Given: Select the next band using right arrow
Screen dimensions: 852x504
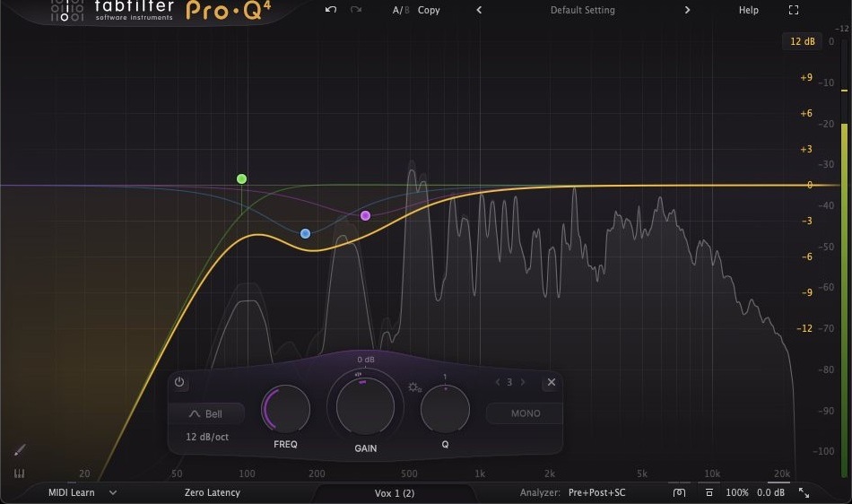Looking at the screenshot, I should (x=523, y=382).
